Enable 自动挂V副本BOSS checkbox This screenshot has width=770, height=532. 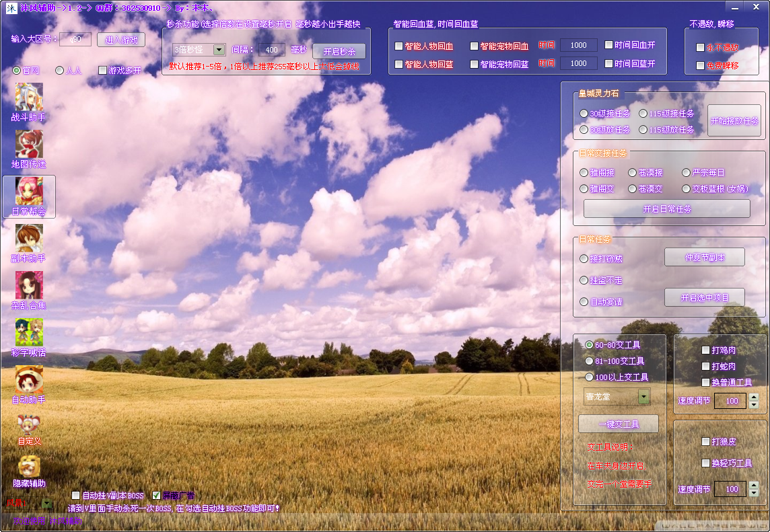point(75,495)
